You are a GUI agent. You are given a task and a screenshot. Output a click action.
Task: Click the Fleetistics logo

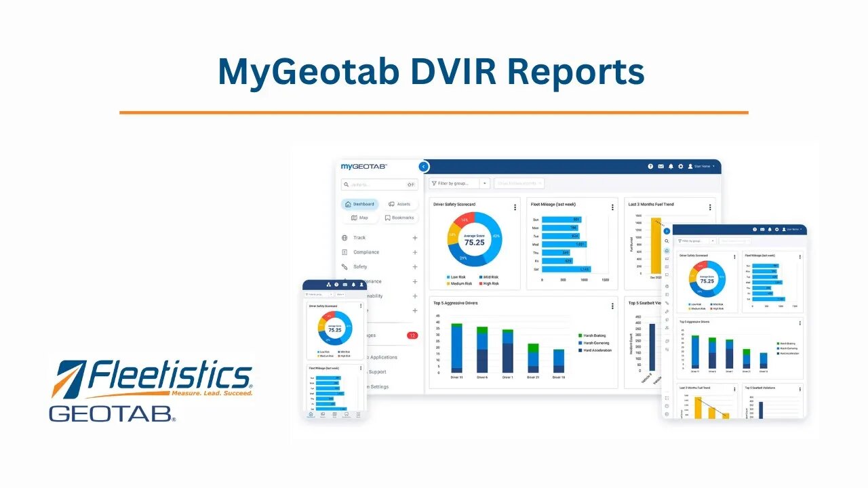153,380
